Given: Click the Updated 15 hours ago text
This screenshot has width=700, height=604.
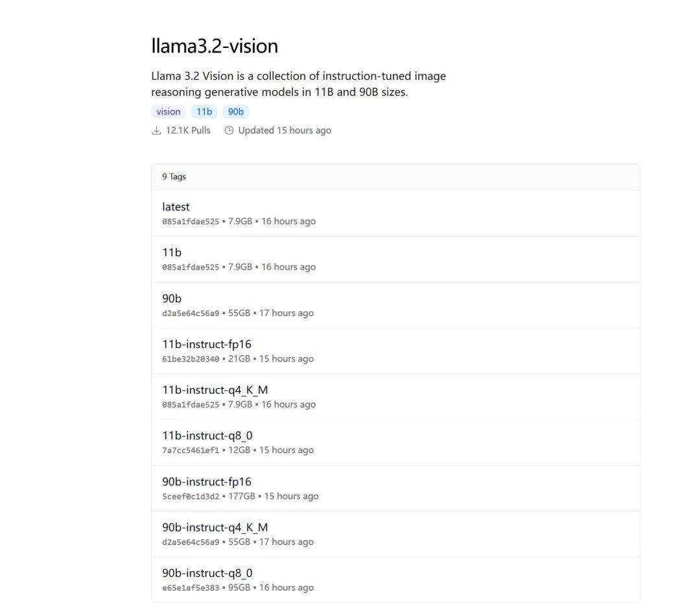Looking at the screenshot, I should tap(285, 130).
